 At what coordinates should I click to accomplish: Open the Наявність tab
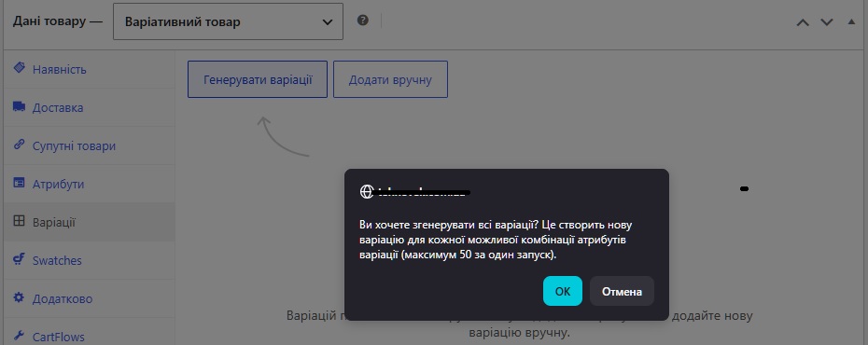click(89, 70)
